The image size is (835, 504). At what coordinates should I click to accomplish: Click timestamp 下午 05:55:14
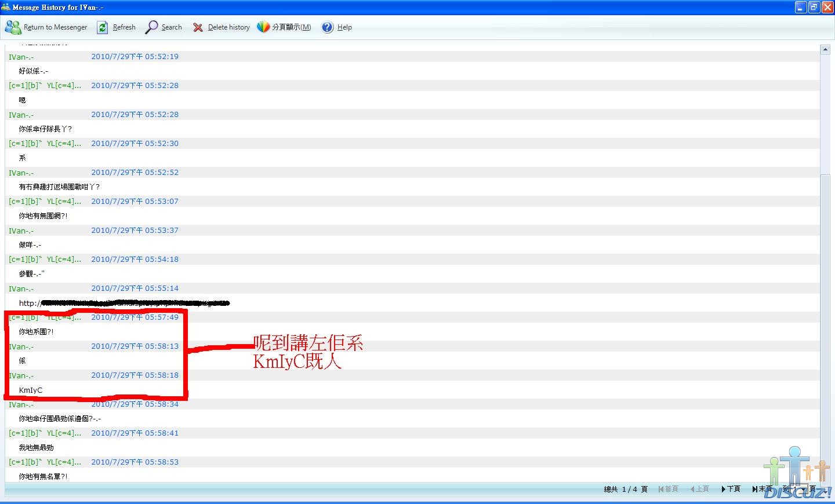(x=135, y=288)
